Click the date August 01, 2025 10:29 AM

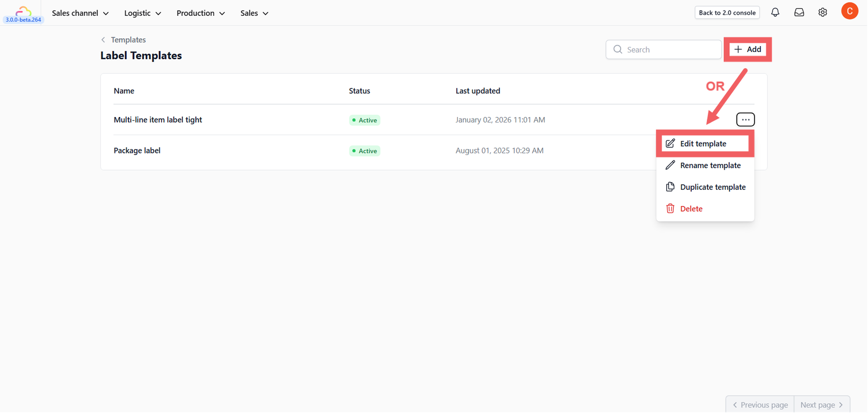point(500,151)
